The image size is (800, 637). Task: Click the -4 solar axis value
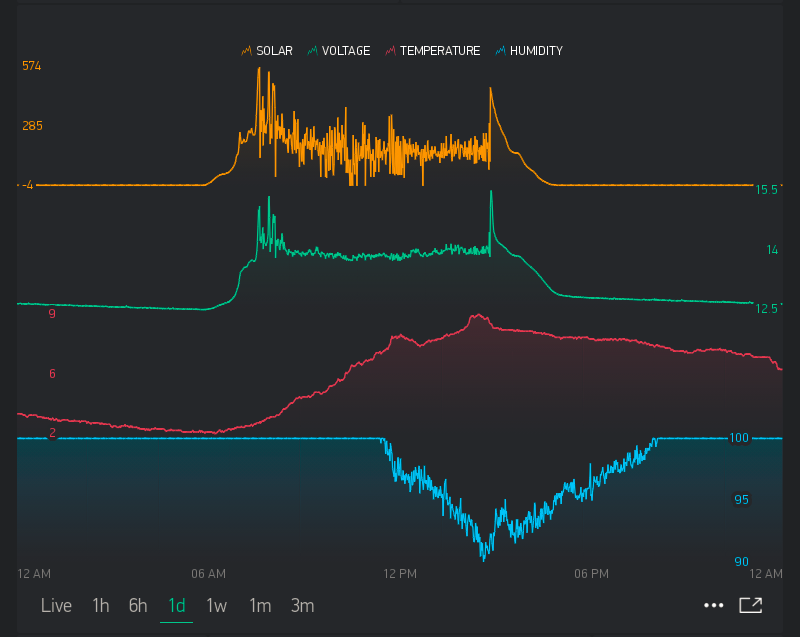pyautogui.click(x=28, y=185)
